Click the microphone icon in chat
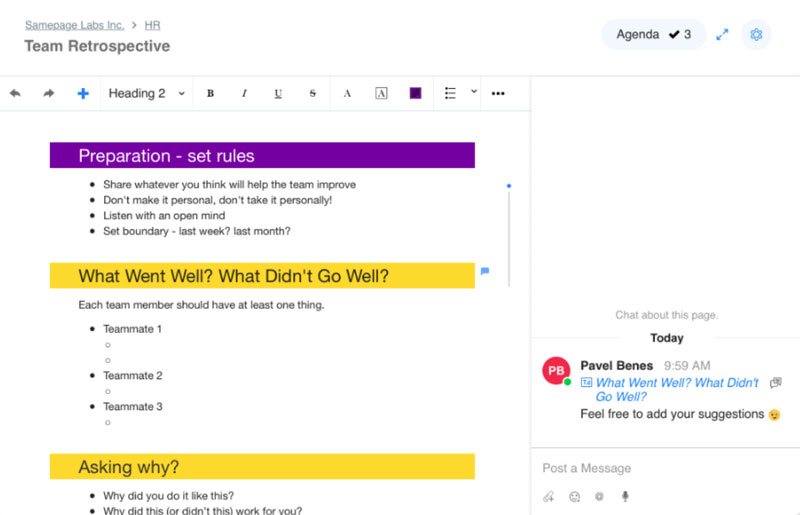Viewport: 800px width, 515px height. pyautogui.click(x=625, y=496)
